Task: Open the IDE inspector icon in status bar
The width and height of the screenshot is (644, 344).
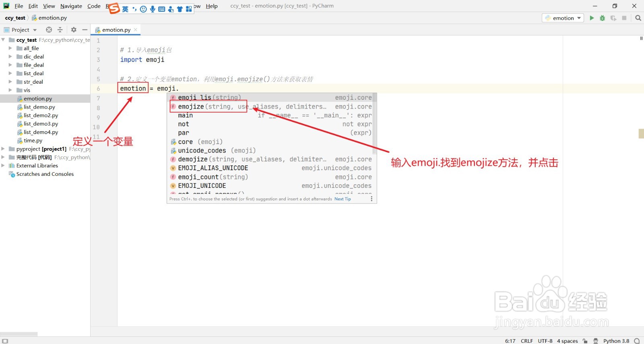Action: 596,341
